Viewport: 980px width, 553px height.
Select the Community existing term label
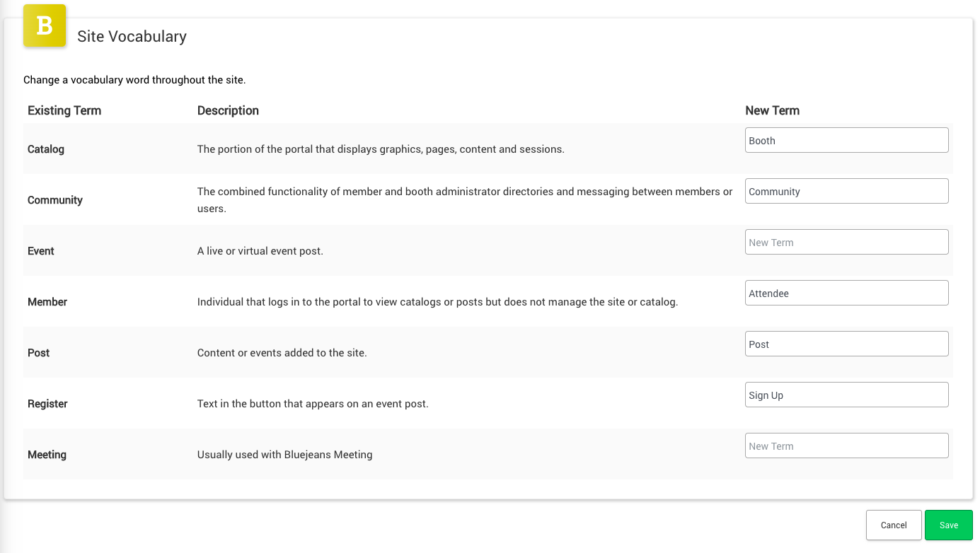55,200
